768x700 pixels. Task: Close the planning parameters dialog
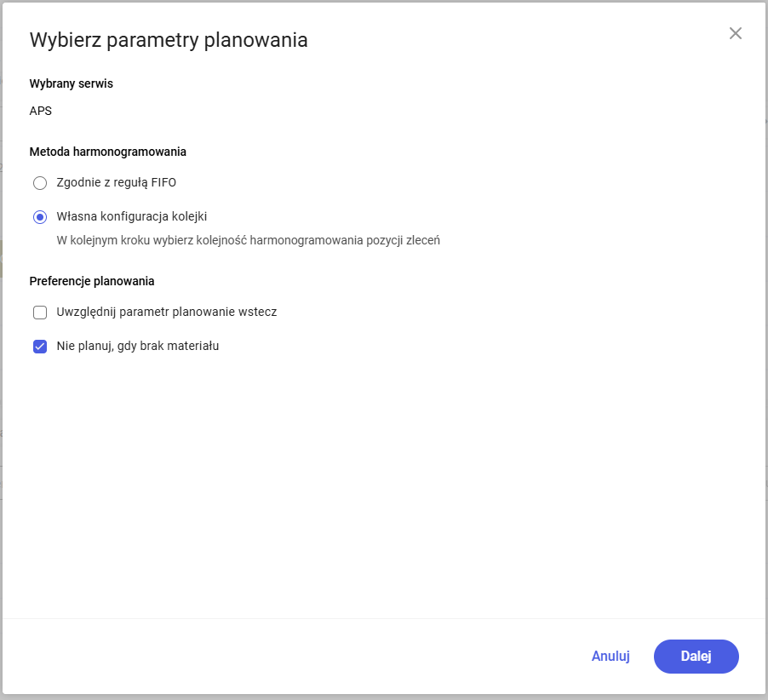click(x=735, y=33)
